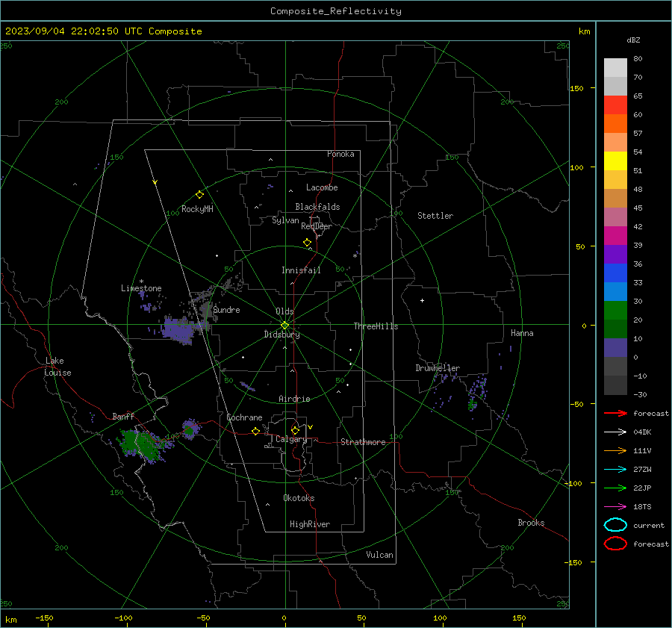This screenshot has width=672, height=628.
Task: Click the Lake Louise label
Action: (57, 367)
